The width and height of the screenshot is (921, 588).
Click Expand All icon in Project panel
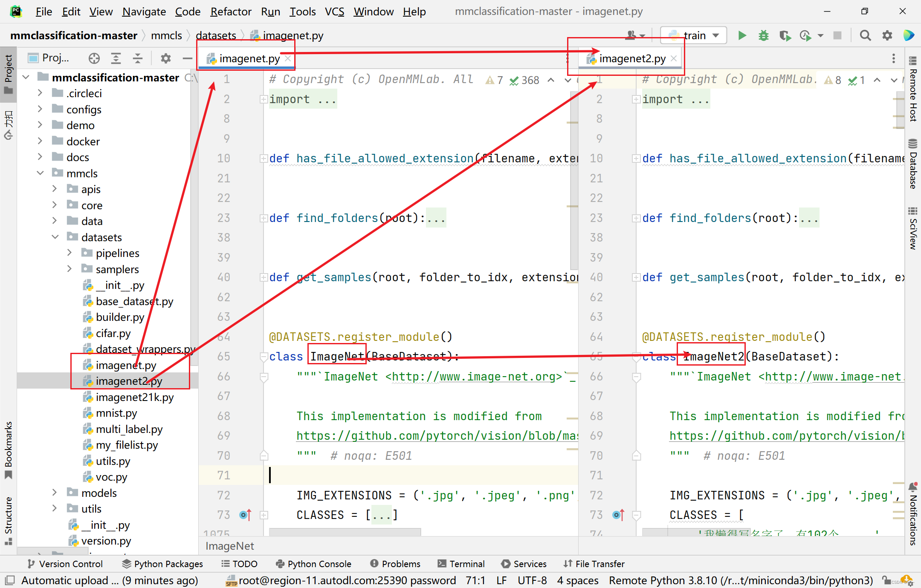[116, 58]
